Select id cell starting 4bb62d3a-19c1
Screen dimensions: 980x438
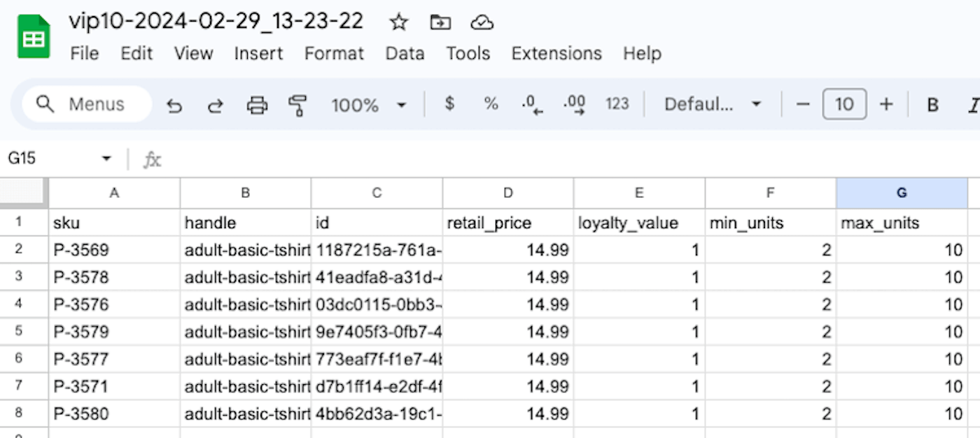[x=377, y=414]
